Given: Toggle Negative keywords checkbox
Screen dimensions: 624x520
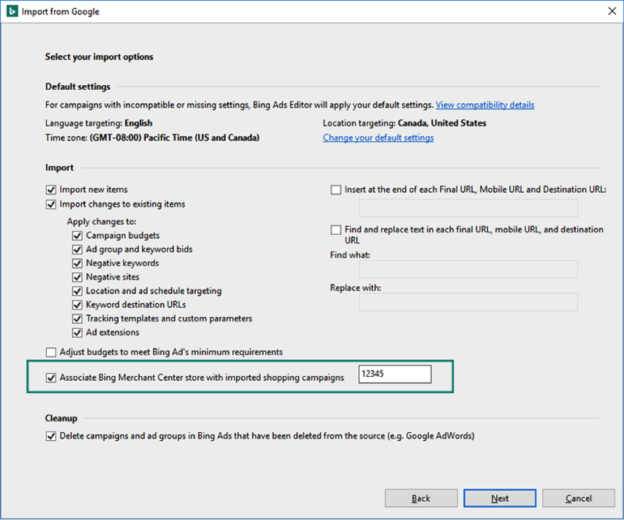Looking at the screenshot, I should tap(77, 263).
